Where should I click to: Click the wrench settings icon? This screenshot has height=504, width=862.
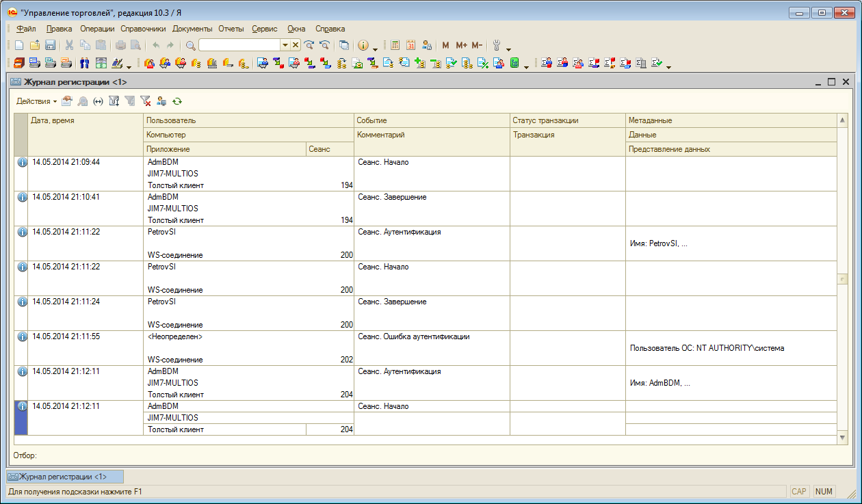pos(497,45)
